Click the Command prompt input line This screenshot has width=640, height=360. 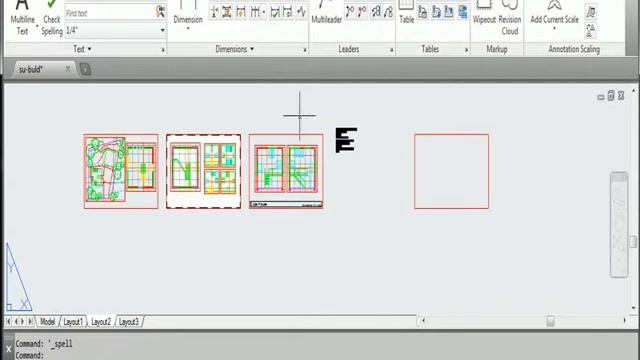click(327, 356)
